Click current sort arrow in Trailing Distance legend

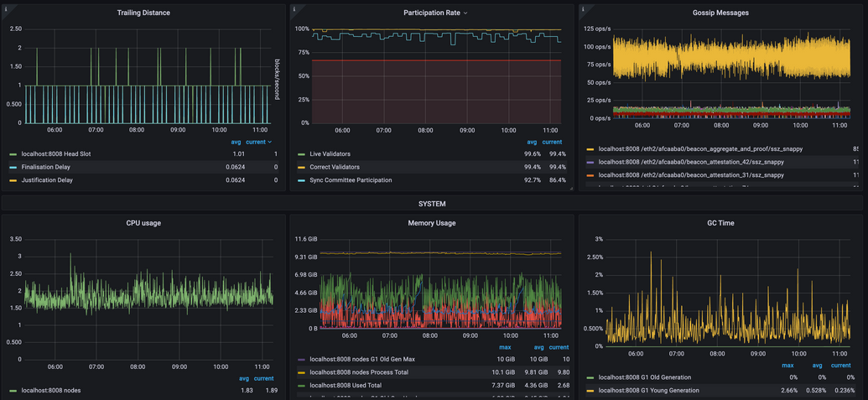point(270,143)
